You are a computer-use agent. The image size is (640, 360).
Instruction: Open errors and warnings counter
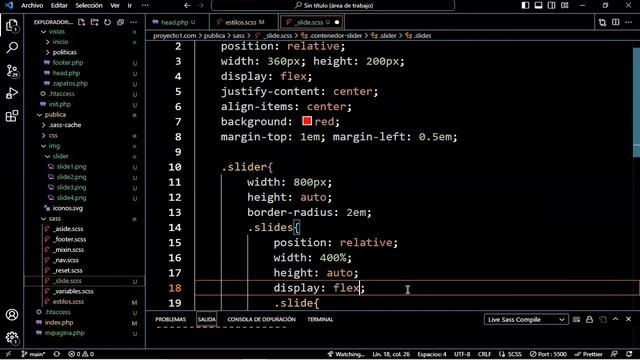81,354
